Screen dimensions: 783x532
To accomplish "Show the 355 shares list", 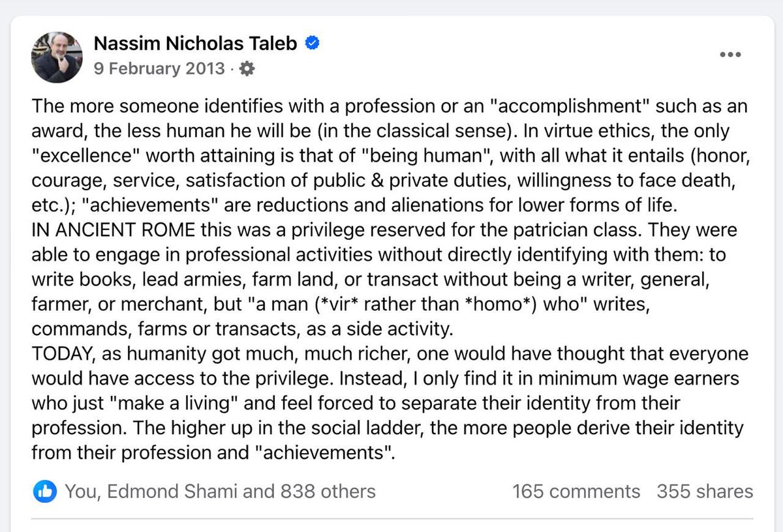I will [x=705, y=491].
